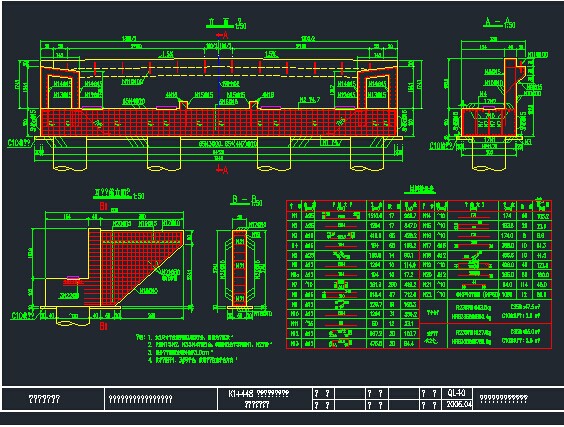The width and height of the screenshot is (564, 427).
Task: Click the M17 row label in rebar table
Action: pyautogui.click(x=427, y=246)
